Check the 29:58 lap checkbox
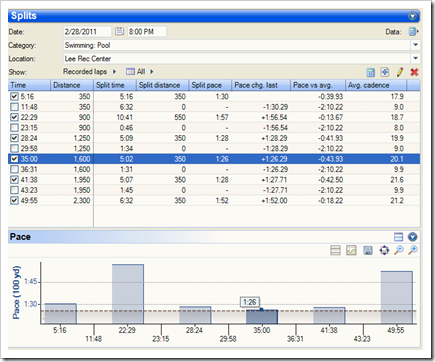 pos(14,148)
